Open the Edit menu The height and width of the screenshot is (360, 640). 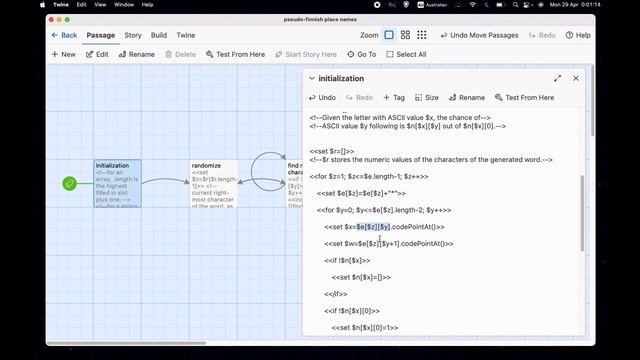point(82,5)
